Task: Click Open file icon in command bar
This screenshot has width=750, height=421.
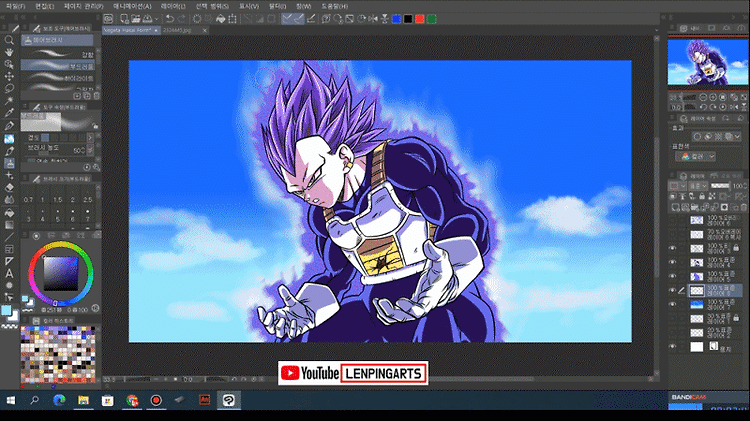Action: pos(136,19)
